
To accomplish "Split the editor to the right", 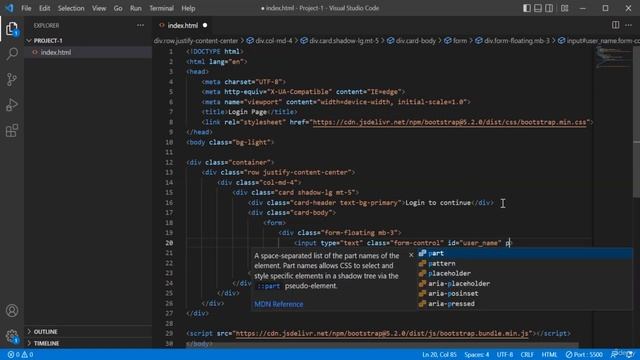I will tap(616, 25).
